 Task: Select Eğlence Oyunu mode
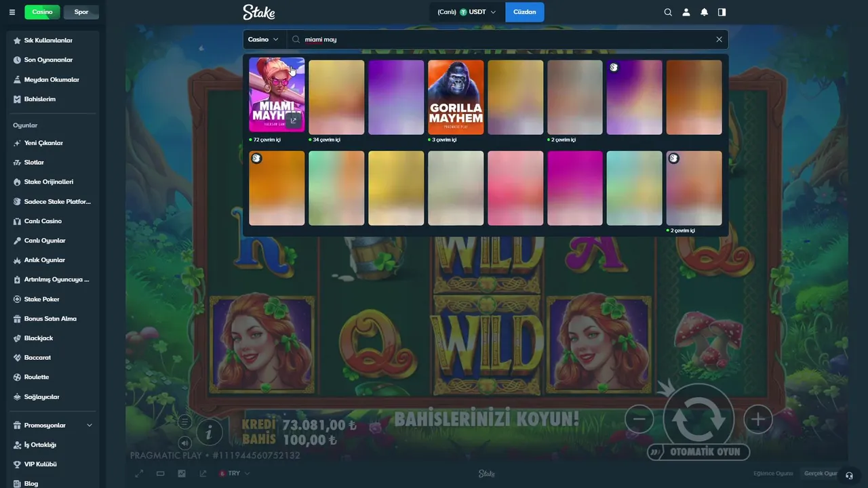point(773,474)
